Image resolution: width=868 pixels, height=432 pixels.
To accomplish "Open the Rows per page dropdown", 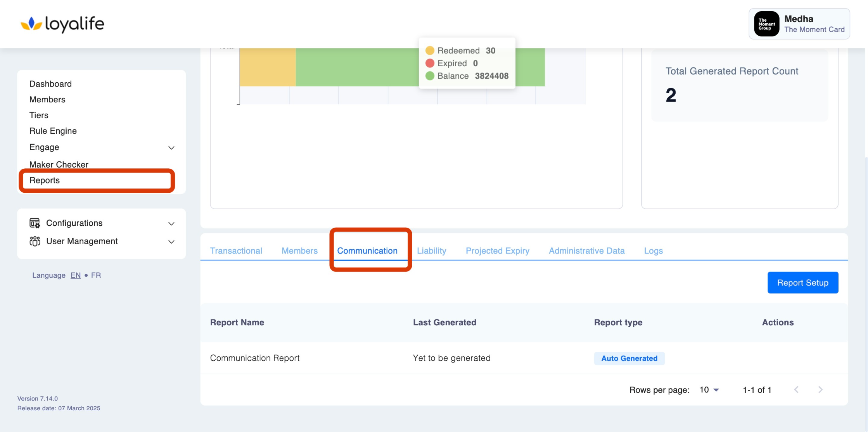I will [709, 390].
